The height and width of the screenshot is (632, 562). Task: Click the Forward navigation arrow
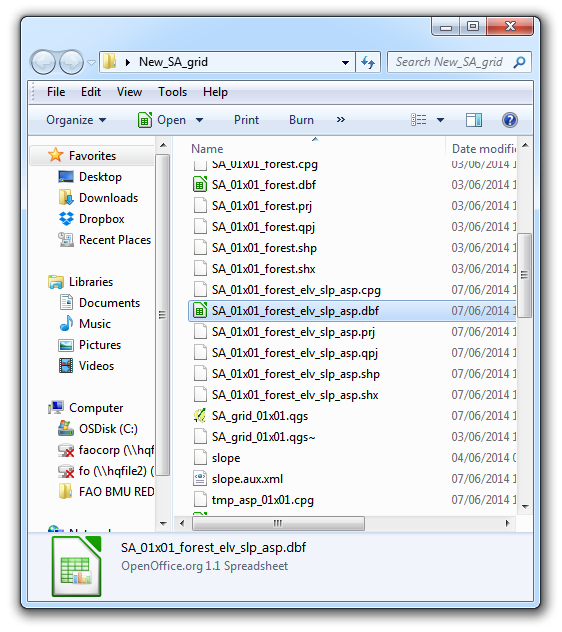click(x=71, y=62)
